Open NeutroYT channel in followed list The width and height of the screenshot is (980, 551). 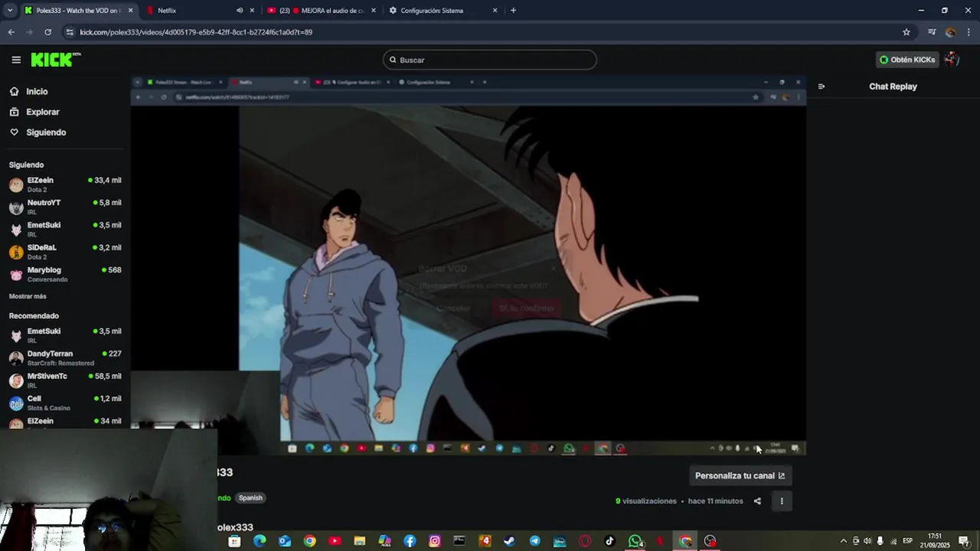pos(64,207)
